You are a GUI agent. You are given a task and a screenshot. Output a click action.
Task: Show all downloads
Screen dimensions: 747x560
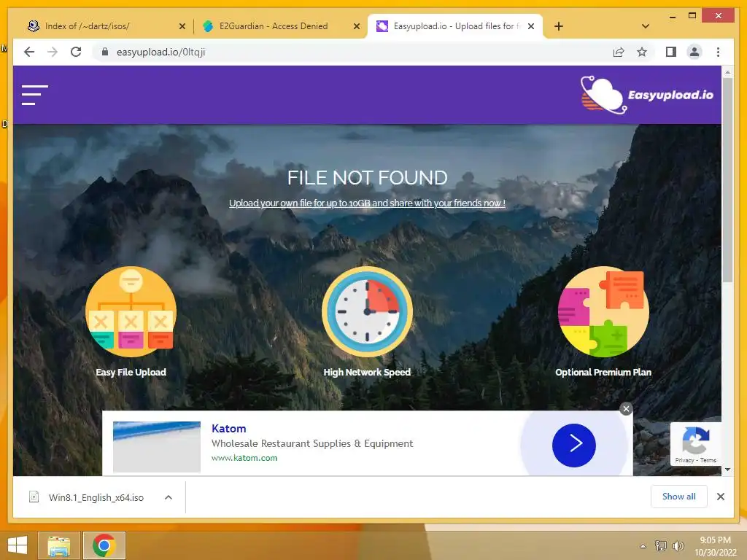point(679,497)
